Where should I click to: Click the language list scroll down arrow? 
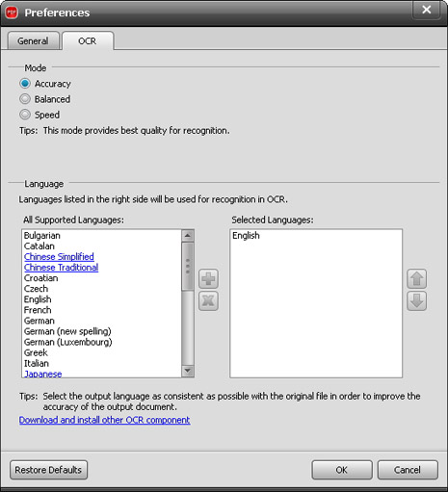click(x=188, y=371)
